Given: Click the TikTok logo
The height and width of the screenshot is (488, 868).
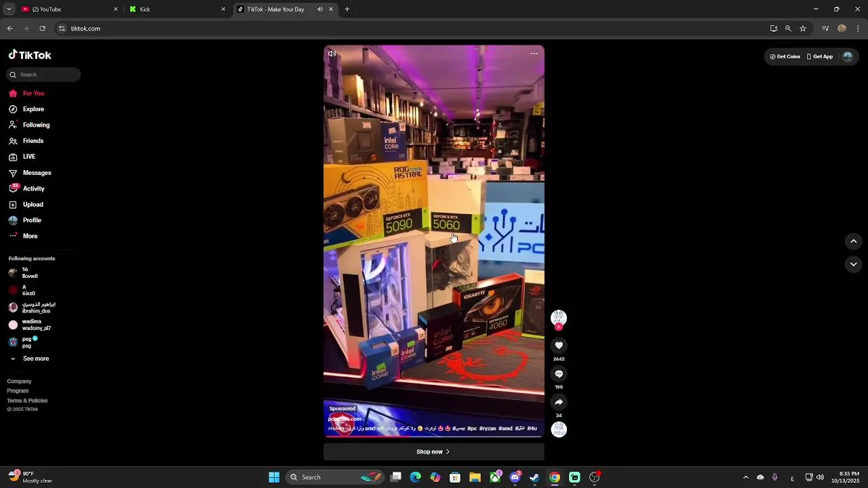Looking at the screenshot, I should 30,55.
